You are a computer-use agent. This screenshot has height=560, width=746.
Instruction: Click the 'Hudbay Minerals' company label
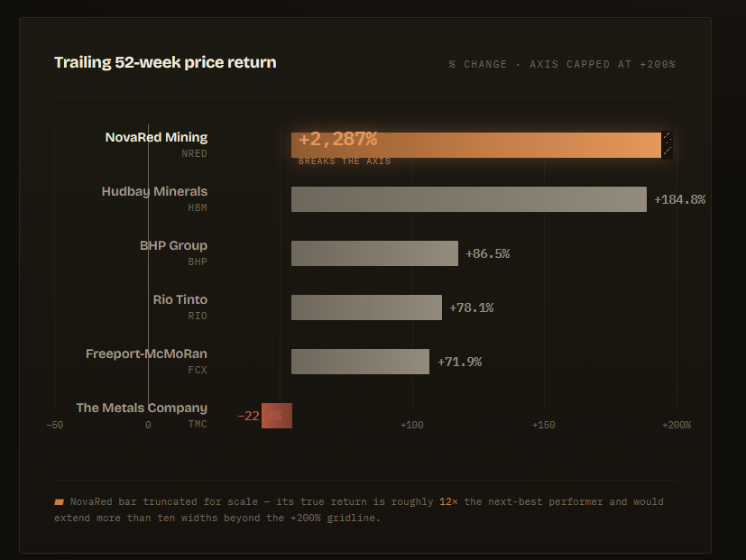point(154,191)
